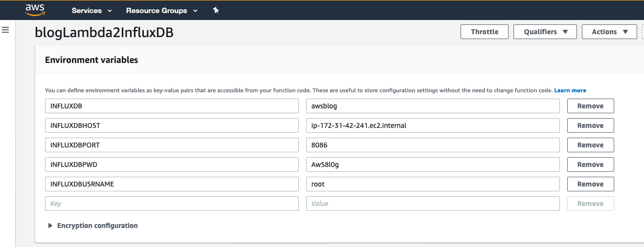Click the Throttle button
The image size is (644, 247).
(484, 32)
